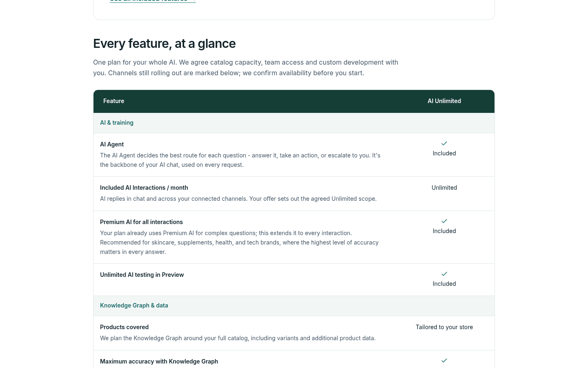Select the 'Every feature, at a glance' heading
The image size is (588, 368).
[x=164, y=43]
